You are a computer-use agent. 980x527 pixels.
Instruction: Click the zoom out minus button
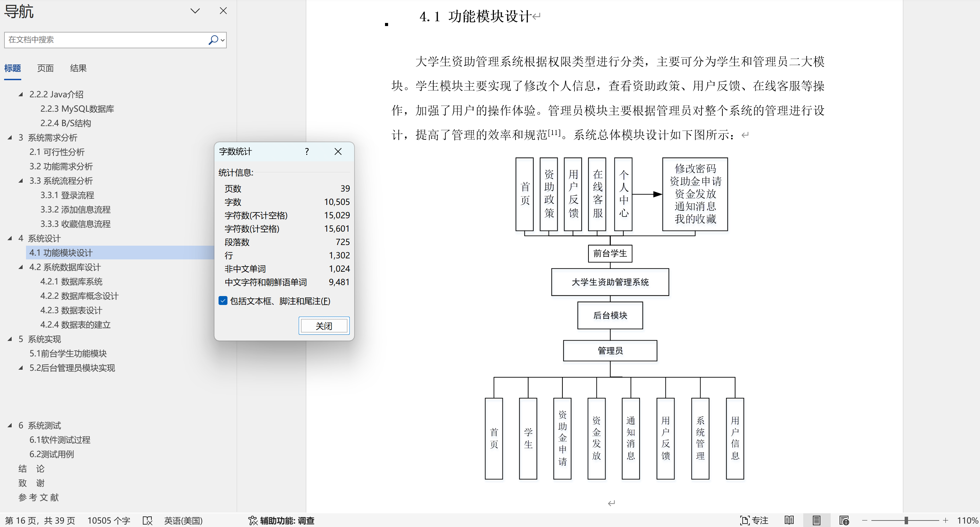[x=864, y=520]
